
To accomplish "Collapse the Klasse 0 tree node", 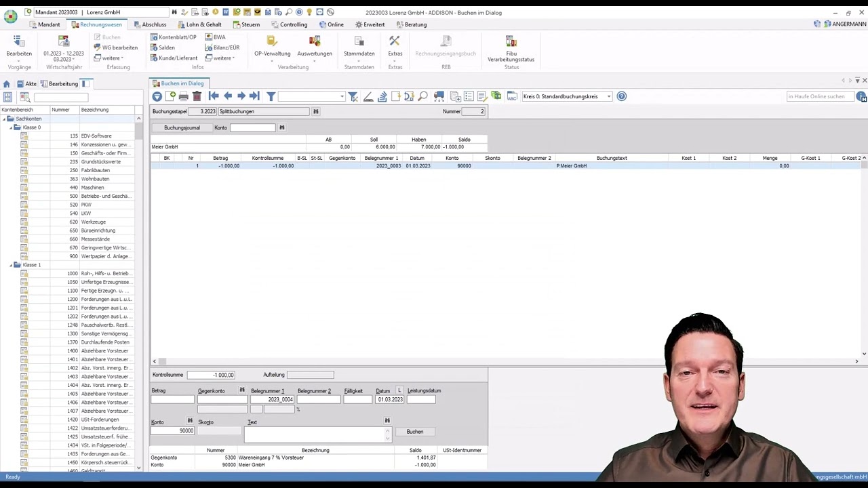I will 12,127.
